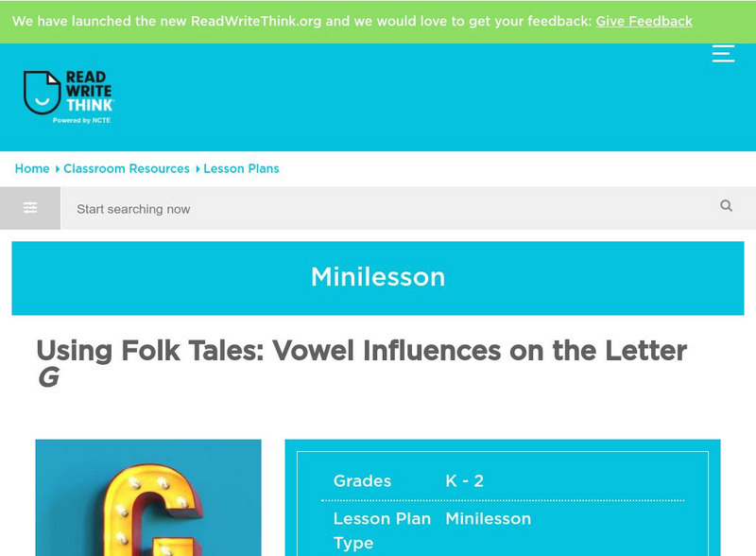The image size is (756, 556).
Task: Open the Classroom Resources breadcrumb
Action: click(127, 168)
